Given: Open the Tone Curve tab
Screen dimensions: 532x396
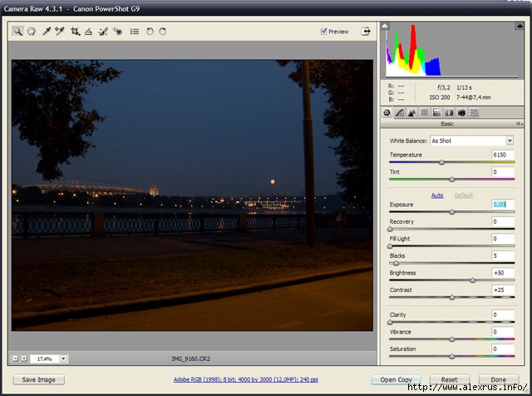Looking at the screenshot, I should click(x=400, y=113).
